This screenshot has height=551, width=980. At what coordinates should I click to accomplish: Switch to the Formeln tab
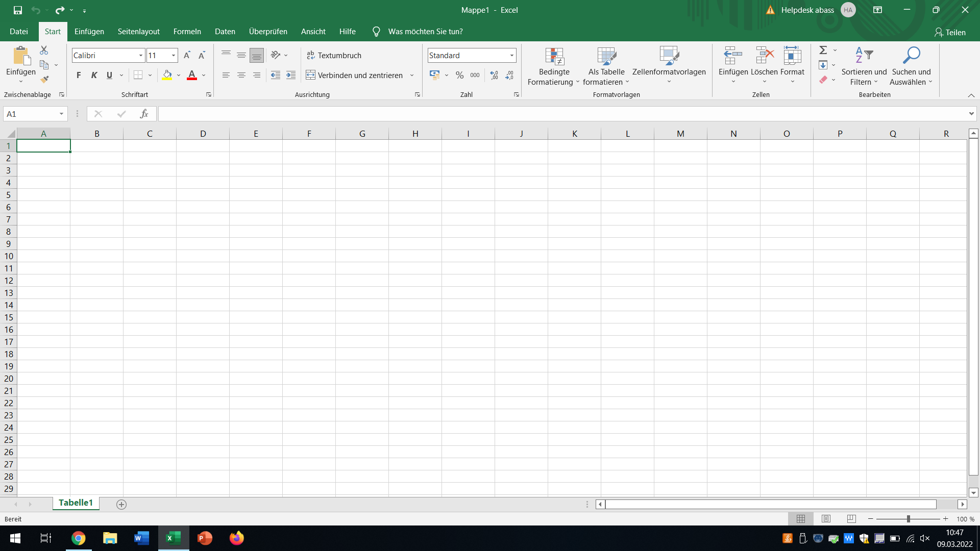point(187,32)
